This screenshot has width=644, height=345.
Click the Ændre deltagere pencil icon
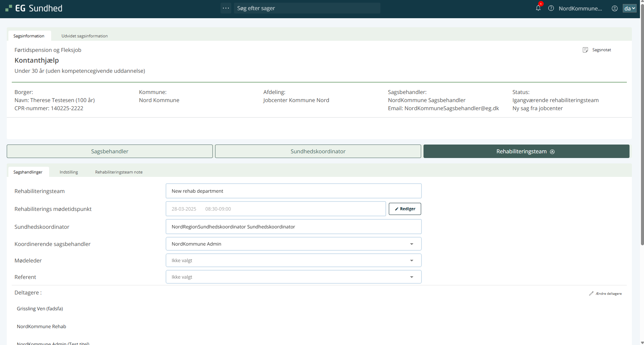(x=591, y=293)
